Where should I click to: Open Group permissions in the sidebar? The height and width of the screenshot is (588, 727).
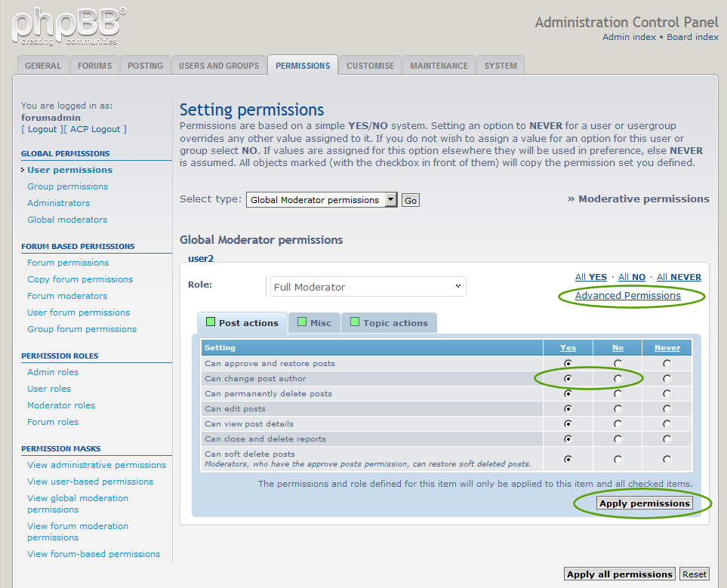67,186
